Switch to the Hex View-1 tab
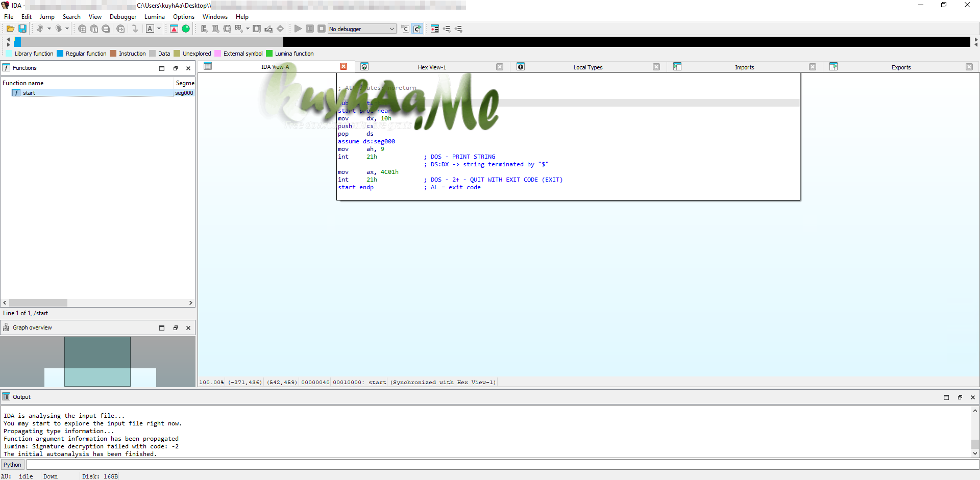The height and width of the screenshot is (480, 980). pos(432,67)
